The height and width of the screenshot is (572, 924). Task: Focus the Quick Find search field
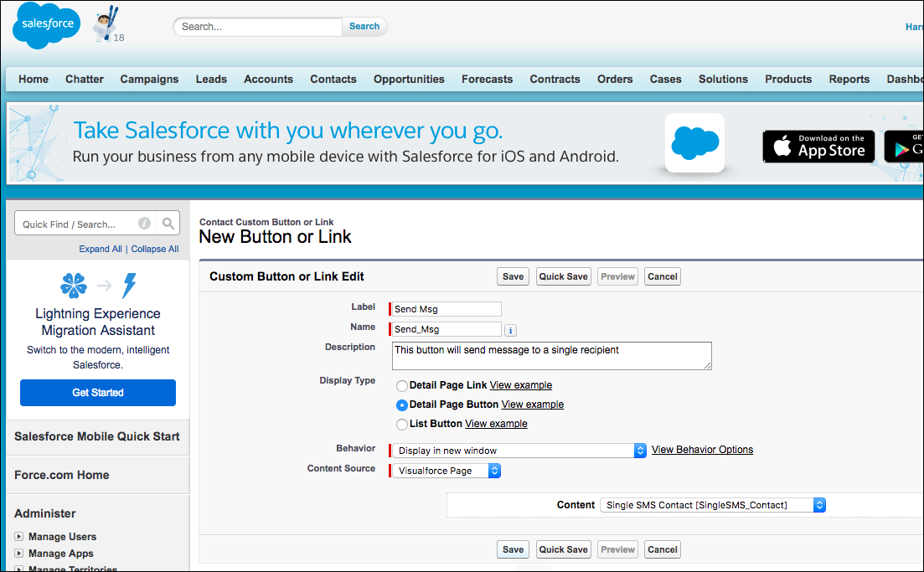(x=76, y=224)
